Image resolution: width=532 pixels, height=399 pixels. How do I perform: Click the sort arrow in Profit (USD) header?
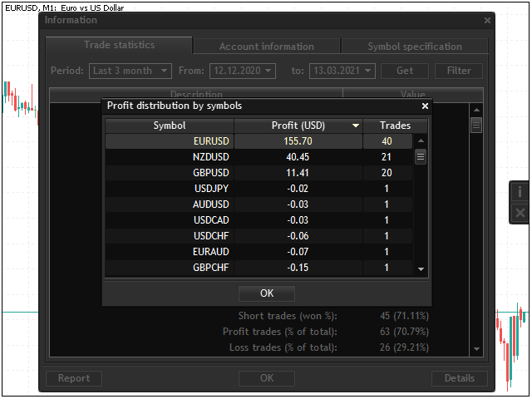[355, 126]
